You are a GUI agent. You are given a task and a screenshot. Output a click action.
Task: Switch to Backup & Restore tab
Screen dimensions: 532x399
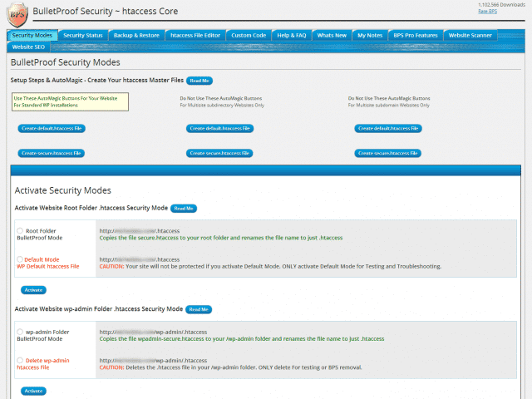click(x=136, y=35)
